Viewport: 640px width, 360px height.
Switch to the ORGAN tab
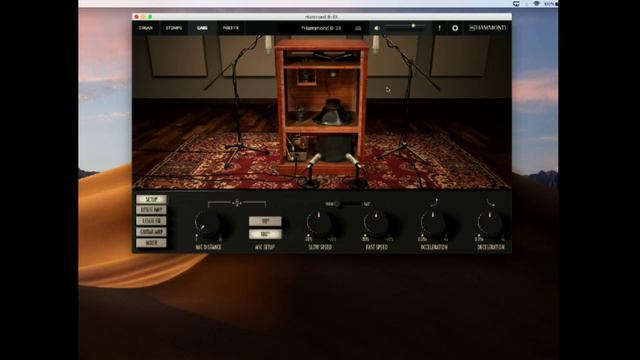pos(145,28)
